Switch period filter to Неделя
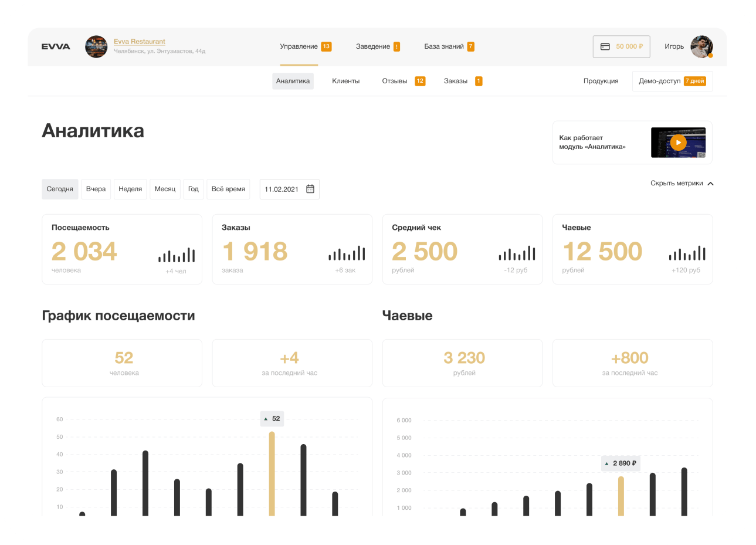This screenshot has width=756, height=545. 130,189
